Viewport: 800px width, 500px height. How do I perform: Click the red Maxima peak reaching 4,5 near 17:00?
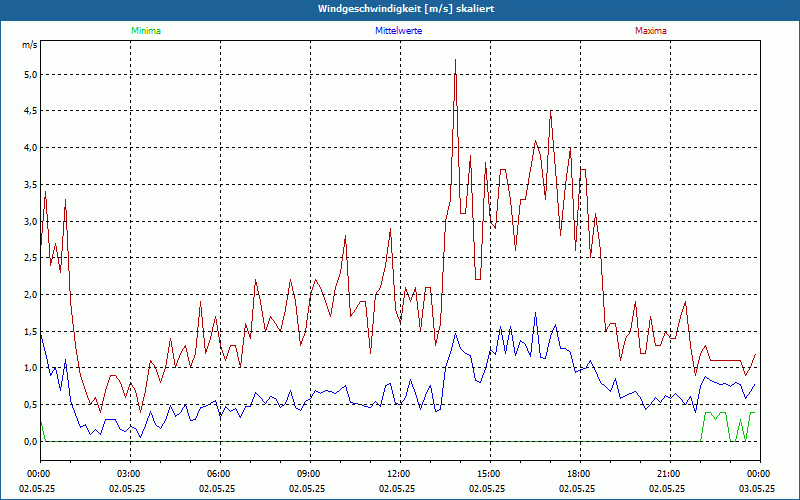[x=551, y=111]
